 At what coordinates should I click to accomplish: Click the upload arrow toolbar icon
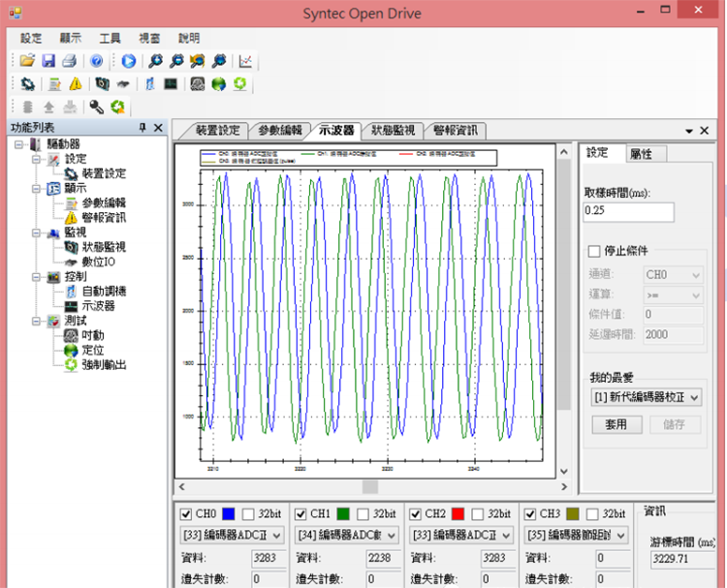tap(48, 107)
